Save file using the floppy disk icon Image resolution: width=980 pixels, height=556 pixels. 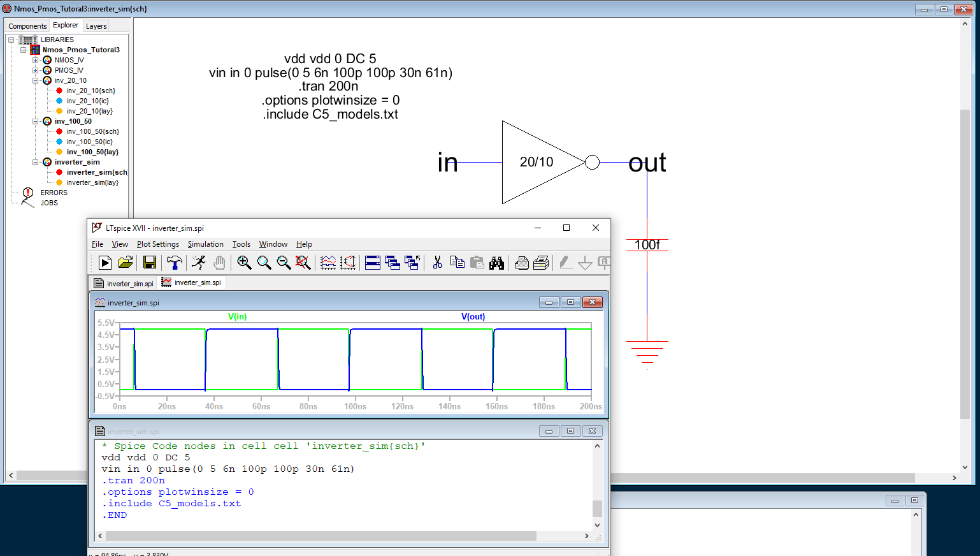pyautogui.click(x=150, y=263)
